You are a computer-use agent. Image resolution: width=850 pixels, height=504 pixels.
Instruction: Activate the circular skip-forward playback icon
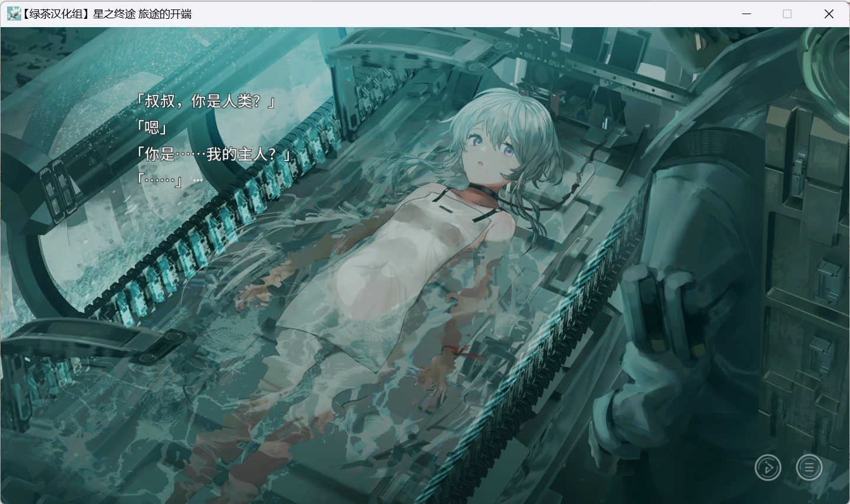[x=768, y=467]
